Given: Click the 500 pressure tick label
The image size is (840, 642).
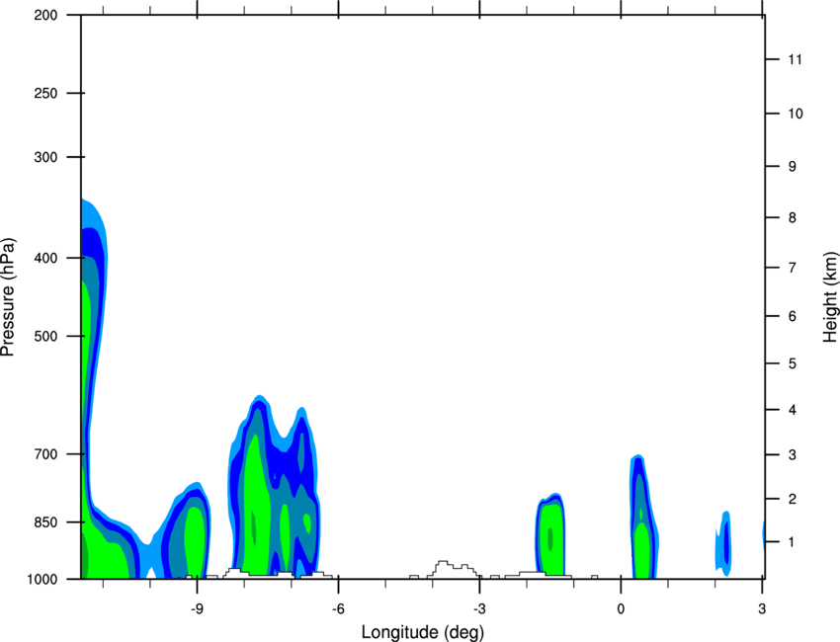Looking at the screenshot, I should tap(45, 336).
